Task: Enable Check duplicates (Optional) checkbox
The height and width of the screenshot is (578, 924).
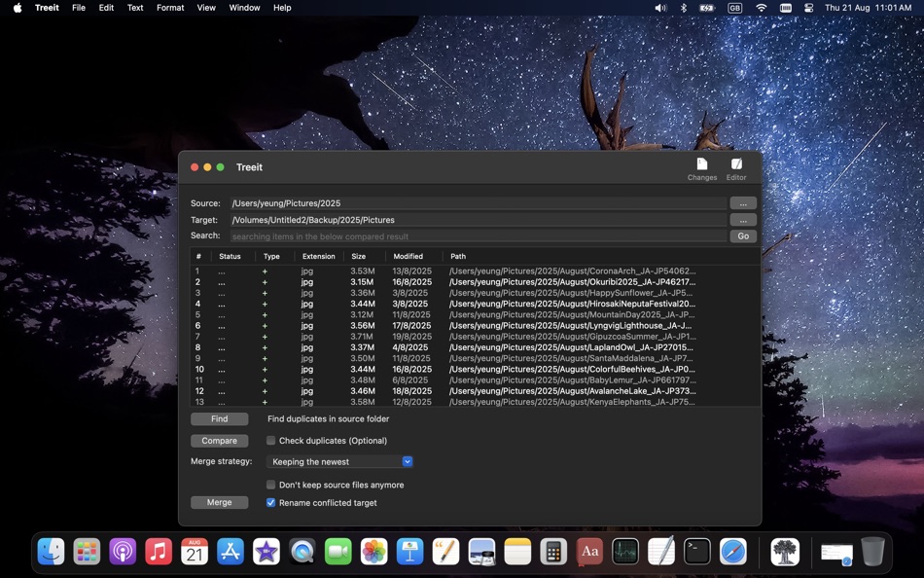Action: point(271,441)
